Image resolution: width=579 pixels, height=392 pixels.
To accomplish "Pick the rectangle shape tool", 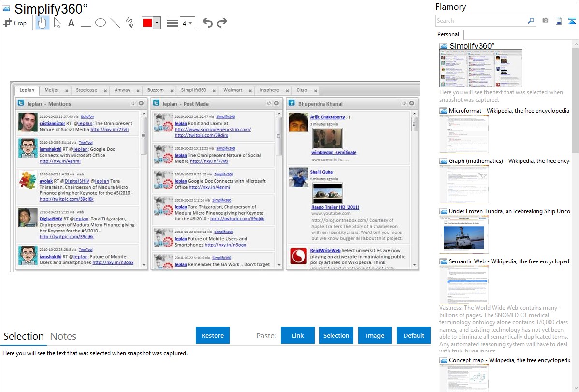I will [86, 23].
